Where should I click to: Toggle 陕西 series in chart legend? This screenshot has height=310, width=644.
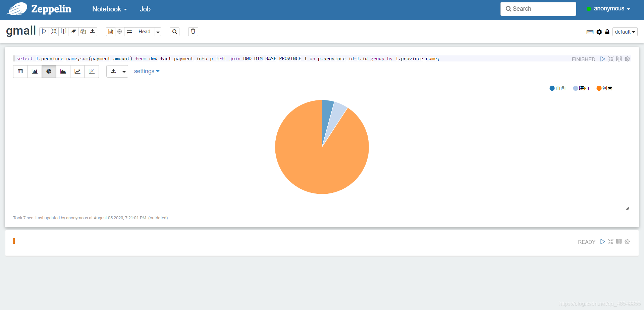(581, 88)
